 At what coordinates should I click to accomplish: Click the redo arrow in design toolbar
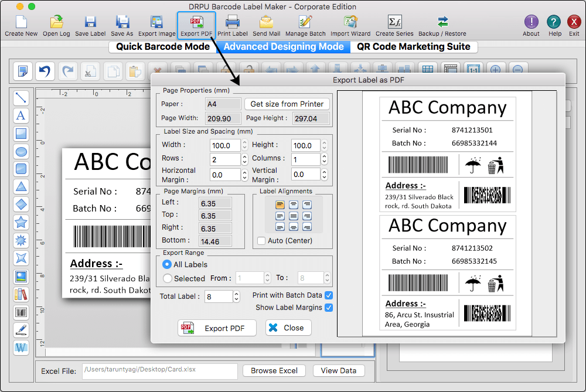67,71
